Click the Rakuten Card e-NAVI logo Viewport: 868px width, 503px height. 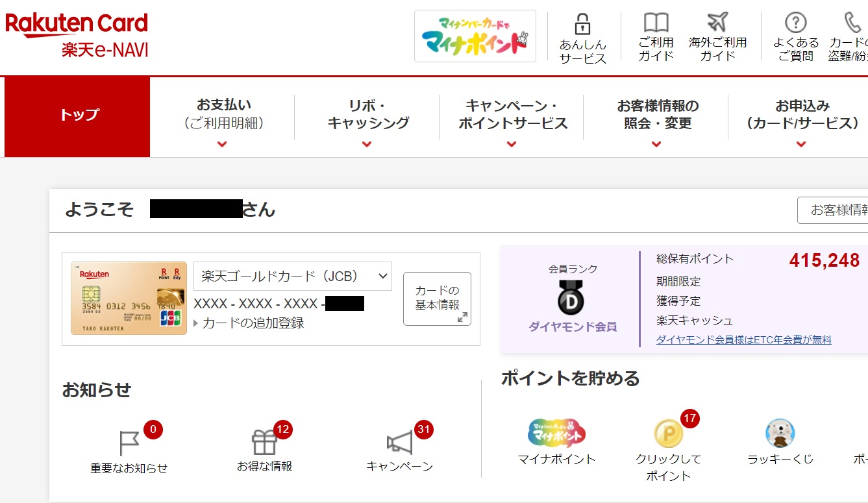(x=77, y=36)
